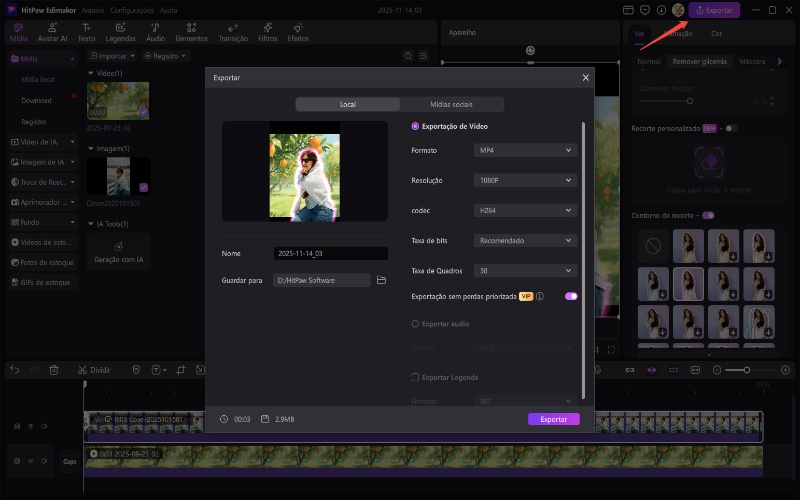Expand the Taxa de Quadros dropdown
800x500 pixels.
(526, 270)
